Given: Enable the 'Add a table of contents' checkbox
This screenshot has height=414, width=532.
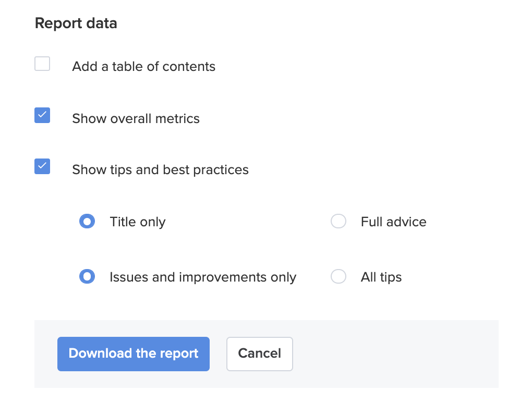Looking at the screenshot, I should pyautogui.click(x=42, y=63).
